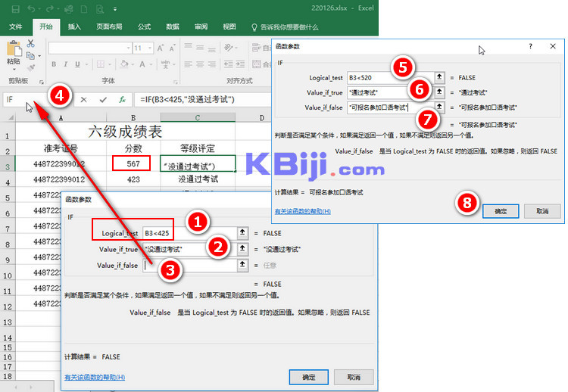This screenshot has height=392, width=568.
Task: Click the cancel X icon in formula bar
Action: tap(83, 100)
